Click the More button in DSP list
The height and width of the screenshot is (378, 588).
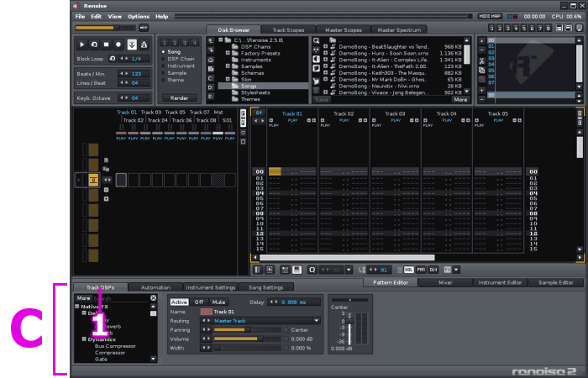pyautogui.click(x=83, y=298)
